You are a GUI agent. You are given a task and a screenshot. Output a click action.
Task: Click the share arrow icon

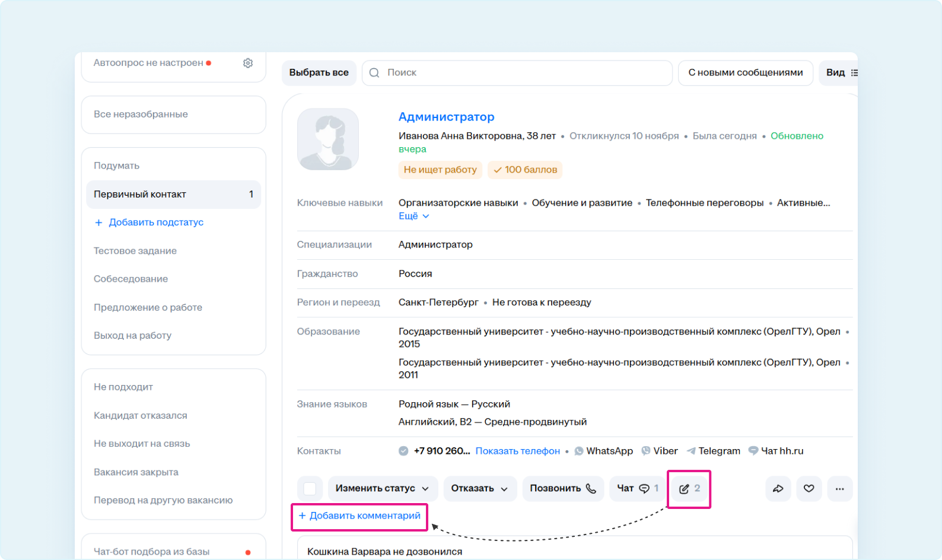pos(778,489)
